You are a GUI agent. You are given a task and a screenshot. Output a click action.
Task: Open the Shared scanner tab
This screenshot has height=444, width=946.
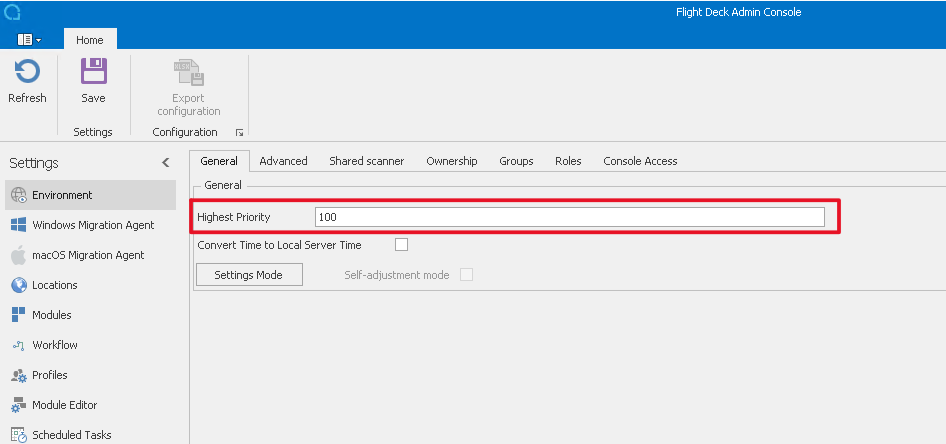367,161
